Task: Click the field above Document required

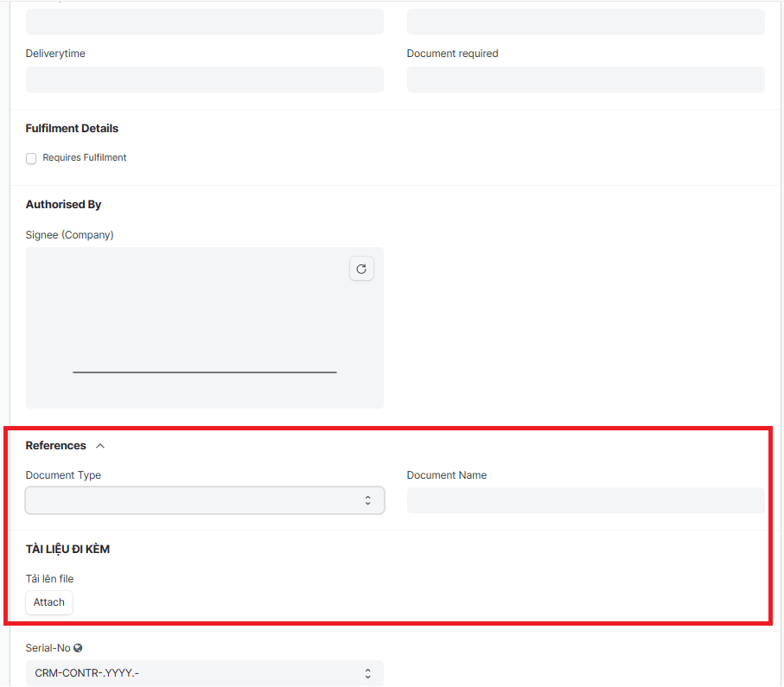Action: (585, 22)
